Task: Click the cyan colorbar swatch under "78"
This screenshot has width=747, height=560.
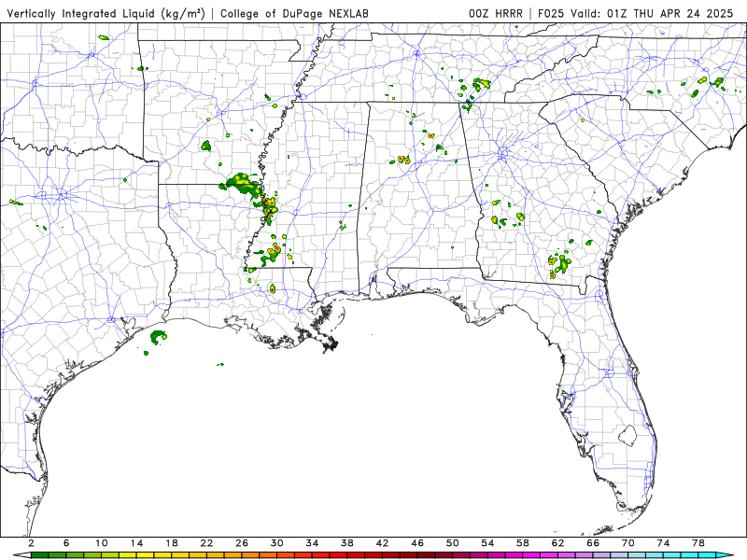Action: (x=708, y=555)
